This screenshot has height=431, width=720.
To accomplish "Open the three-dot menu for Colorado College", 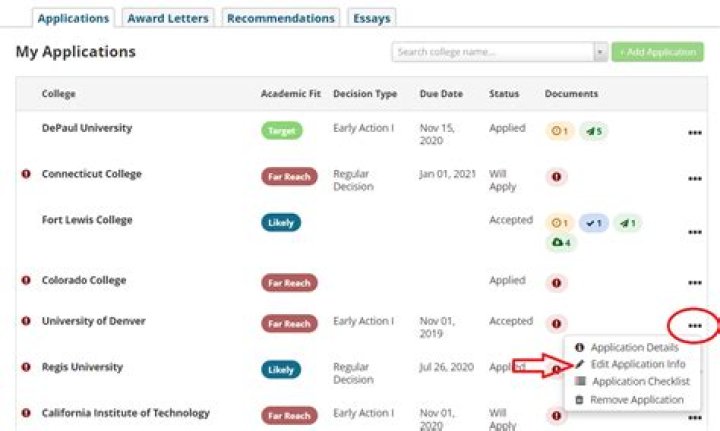I will pos(695,283).
